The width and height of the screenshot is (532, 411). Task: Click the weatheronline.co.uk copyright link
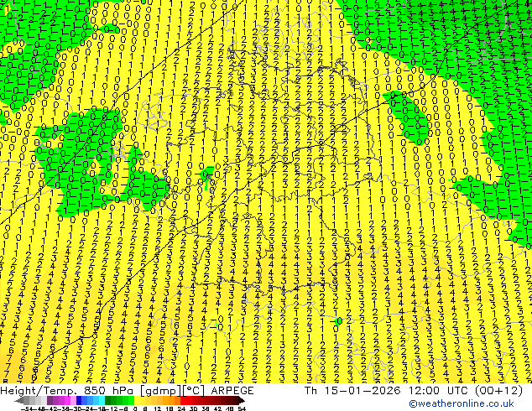462,403
